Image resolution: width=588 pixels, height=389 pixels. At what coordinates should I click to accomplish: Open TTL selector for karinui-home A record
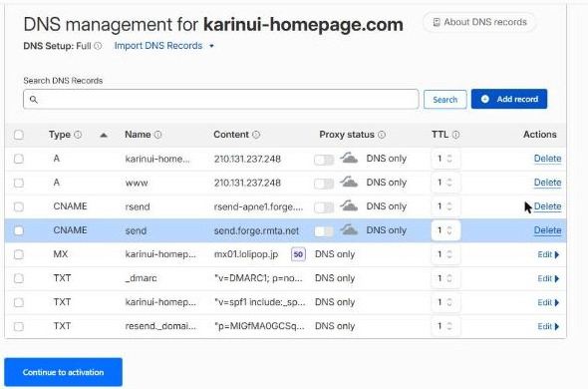click(x=445, y=159)
